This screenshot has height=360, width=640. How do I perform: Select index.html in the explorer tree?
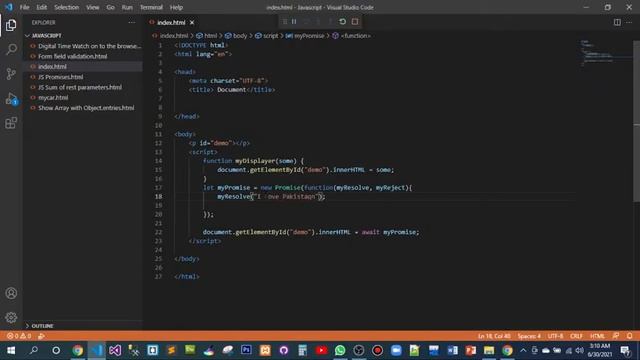click(52, 67)
